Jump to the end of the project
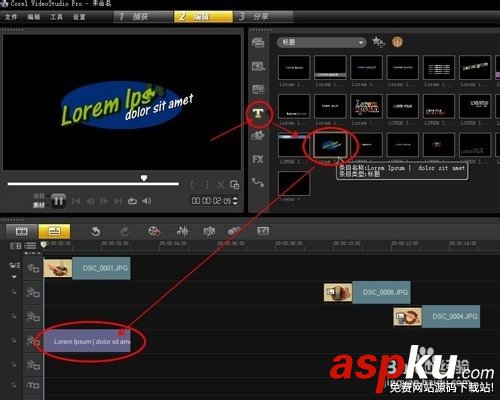This screenshot has height=400, width=500. pyautogui.click(x=118, y=201)
